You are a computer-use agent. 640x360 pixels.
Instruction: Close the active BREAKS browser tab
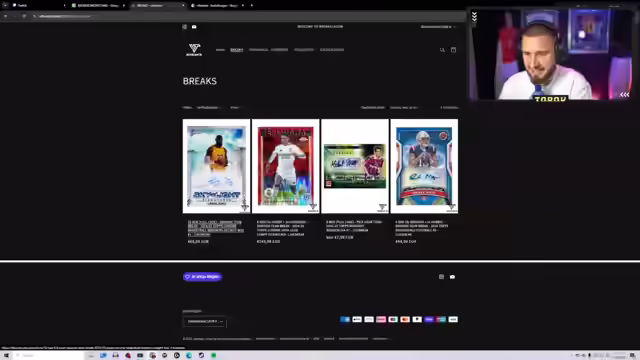coord(183,5)
